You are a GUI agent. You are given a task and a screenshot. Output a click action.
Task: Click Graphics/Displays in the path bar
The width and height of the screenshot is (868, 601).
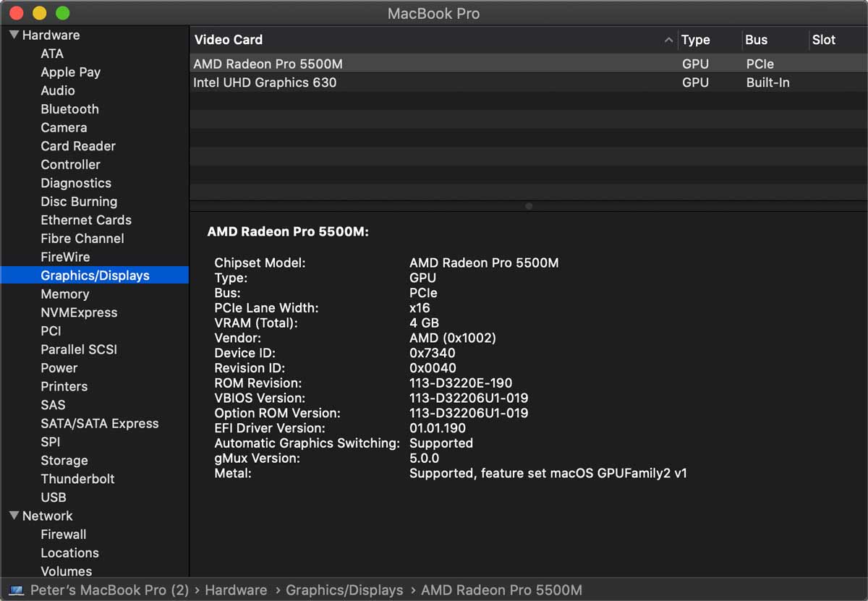point(344,590)
